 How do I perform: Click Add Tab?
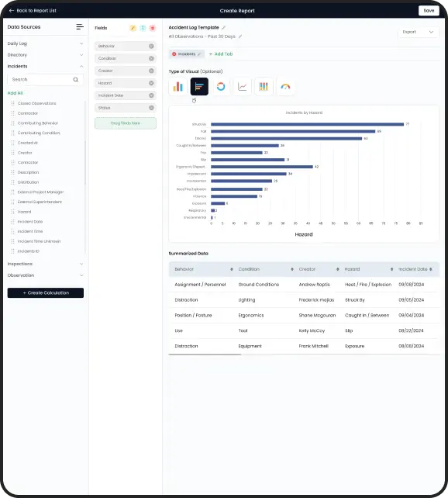click(x=221, y=54)
